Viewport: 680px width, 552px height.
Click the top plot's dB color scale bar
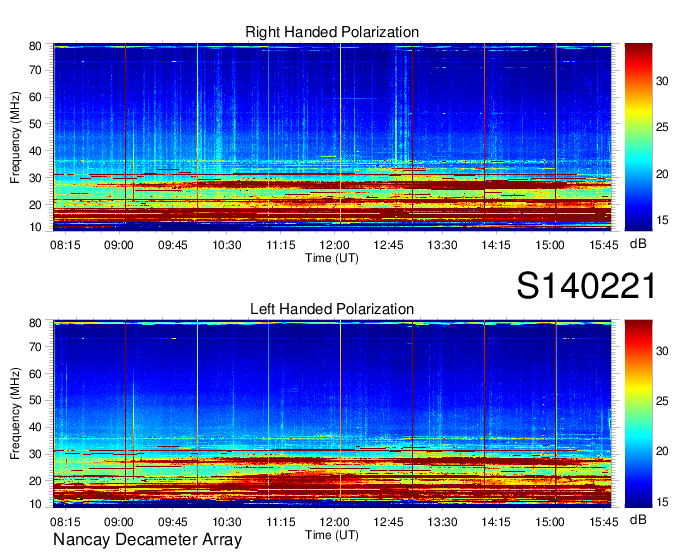(638, 137)
